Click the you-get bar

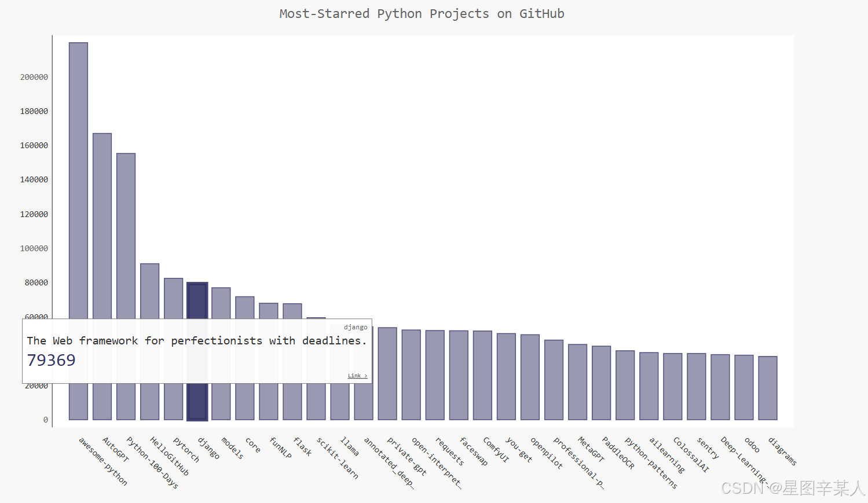(506, 376)
